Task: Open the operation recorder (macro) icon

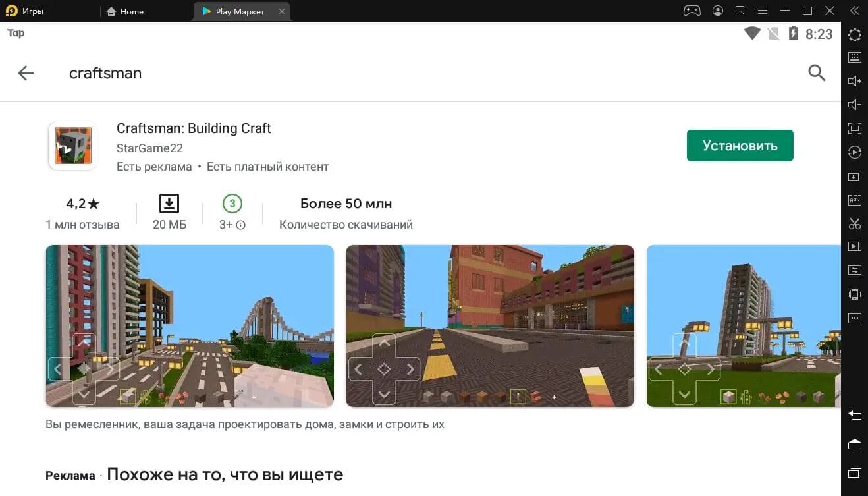Action: point(854,152)
